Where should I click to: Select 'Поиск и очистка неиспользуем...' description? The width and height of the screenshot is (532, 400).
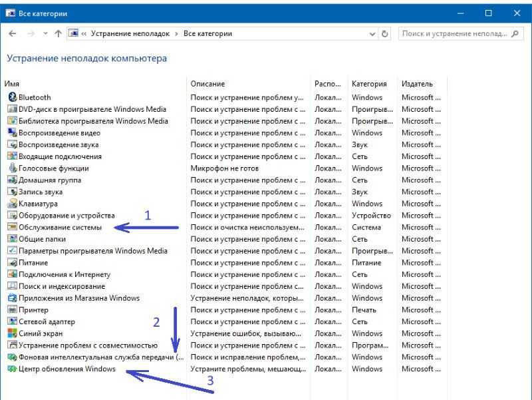(247, 227)
